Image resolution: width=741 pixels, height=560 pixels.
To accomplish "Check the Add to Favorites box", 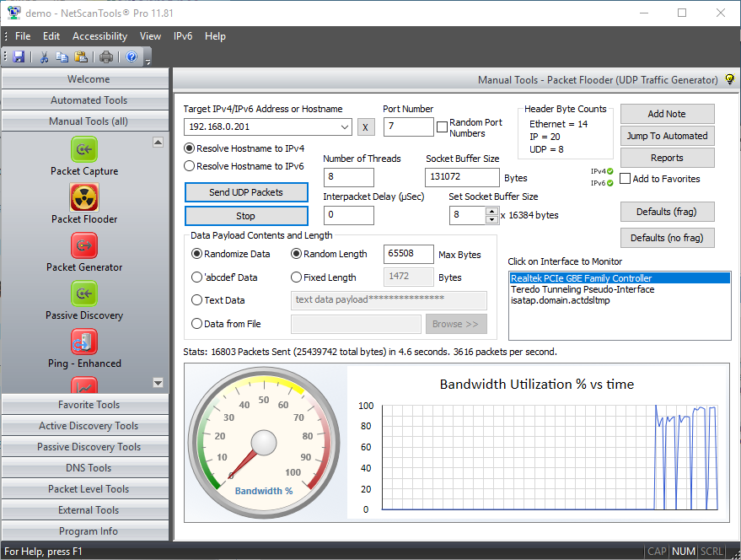I will click(x=626, y=179).
